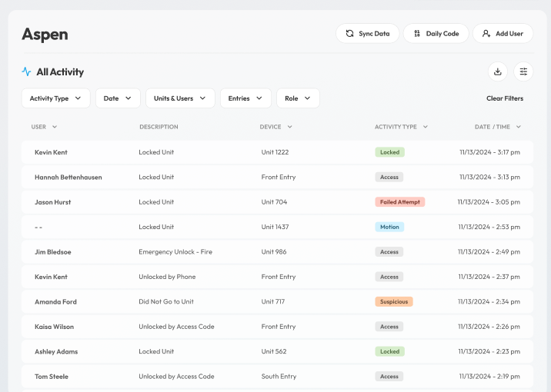551x392 pixels.
Task: Select user Hannah Bettenhausen
Action: pyautogui.click(x=68, y=178)
